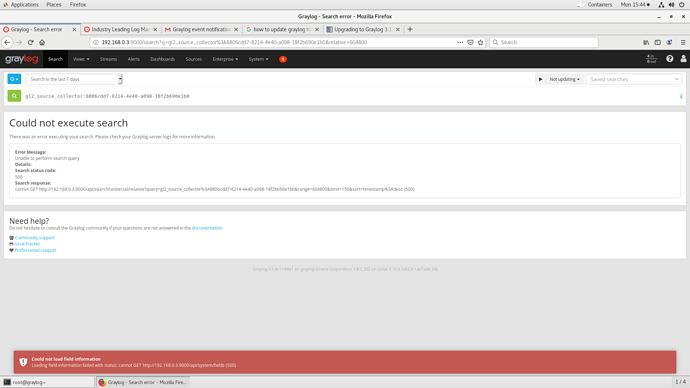Click the Firefox Search box
The image size is (690, 388).
[x=544, y=42]
